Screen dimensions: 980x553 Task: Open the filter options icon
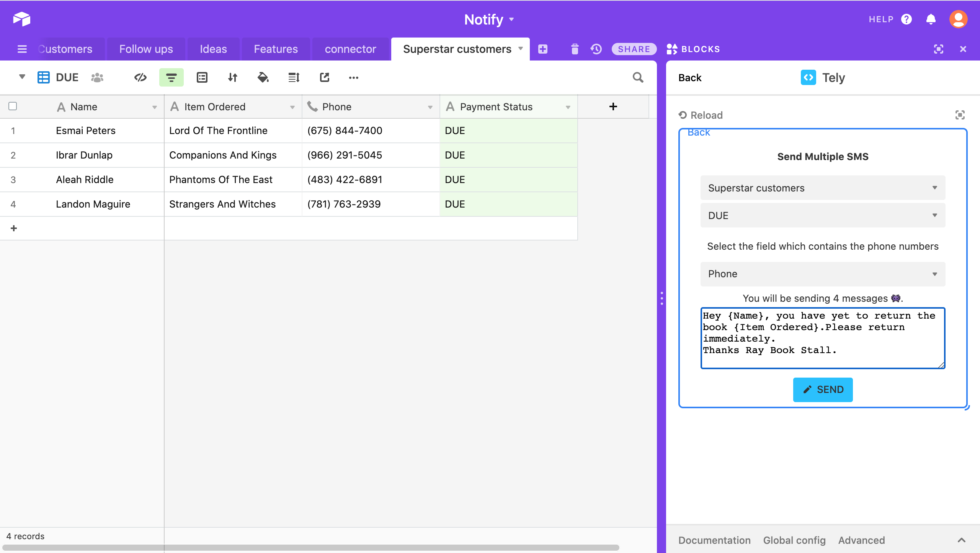coord(171,77)
